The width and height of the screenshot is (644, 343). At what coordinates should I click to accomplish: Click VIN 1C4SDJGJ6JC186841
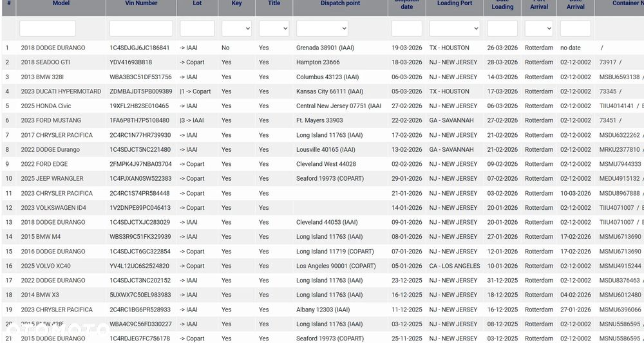(139, 48)
